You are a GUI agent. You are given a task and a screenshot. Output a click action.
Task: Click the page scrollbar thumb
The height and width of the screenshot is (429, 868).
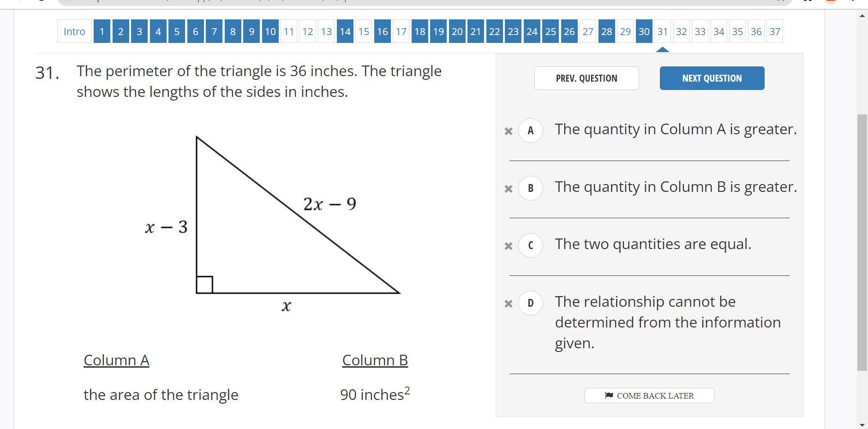point(862,242)
